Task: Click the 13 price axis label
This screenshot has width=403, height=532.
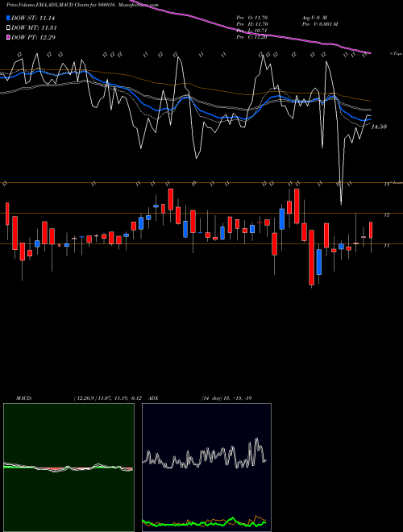Action: pyautogui.click(x=386, y=185)
